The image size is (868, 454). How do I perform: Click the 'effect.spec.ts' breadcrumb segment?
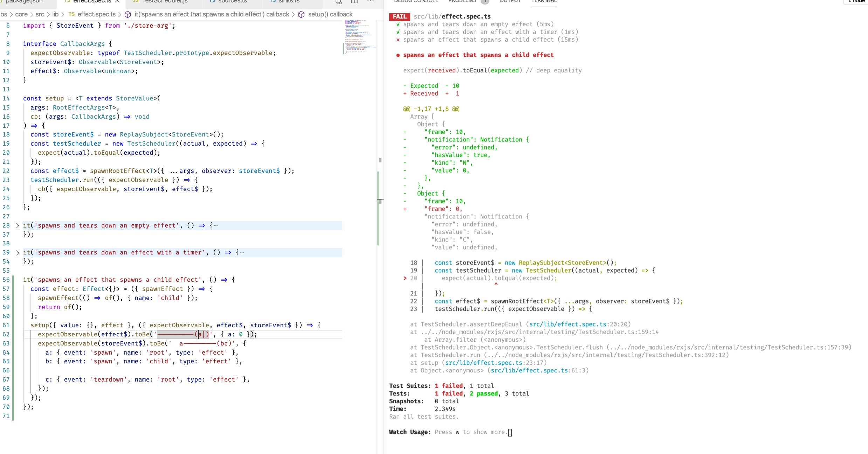point(97,14)
